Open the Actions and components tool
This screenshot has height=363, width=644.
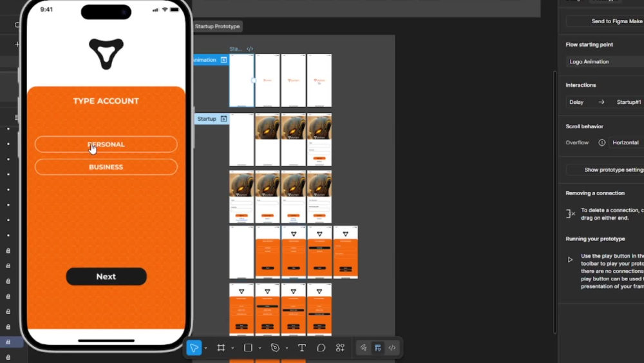point(340,348)
